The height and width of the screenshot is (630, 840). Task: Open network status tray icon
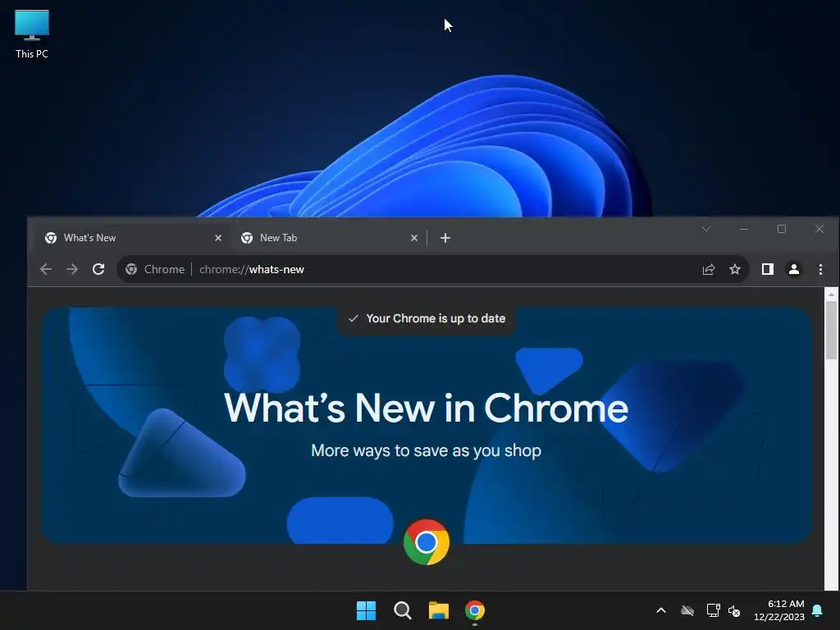click(x=713, y=610)
